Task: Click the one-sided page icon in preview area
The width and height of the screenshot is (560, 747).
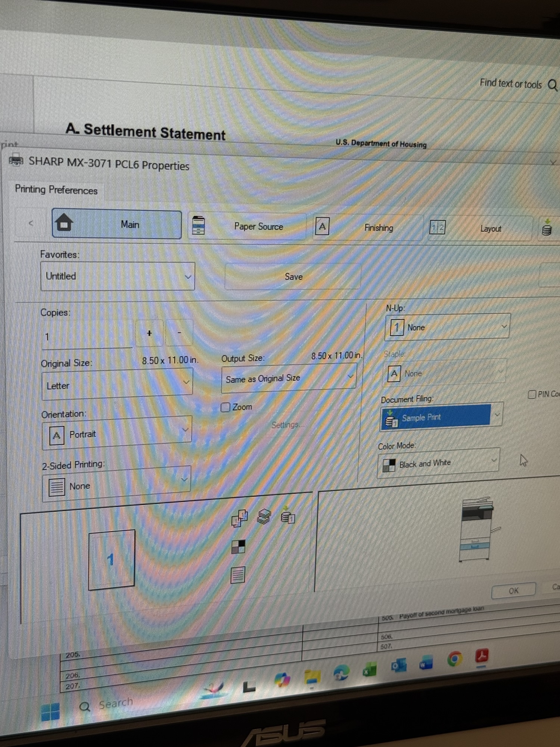Action: (238, 575)
